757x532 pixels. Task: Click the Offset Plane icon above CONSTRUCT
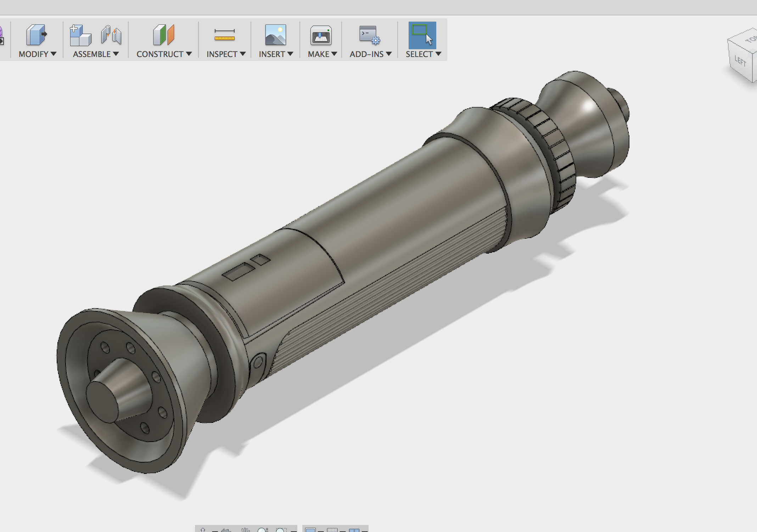coord(163,35)
